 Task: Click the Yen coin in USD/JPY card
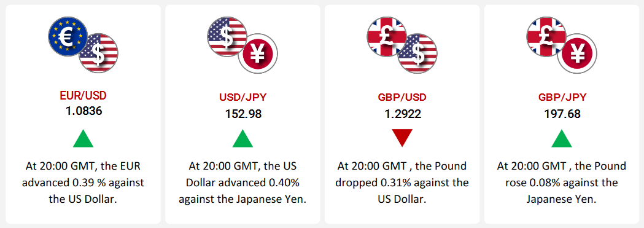tap(258, 53)
